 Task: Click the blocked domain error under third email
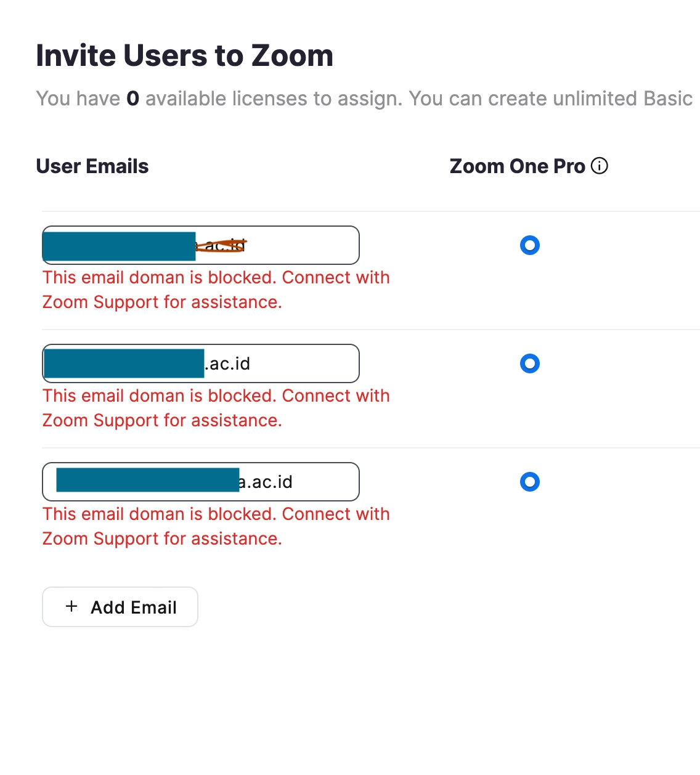[x=216, y=526]
